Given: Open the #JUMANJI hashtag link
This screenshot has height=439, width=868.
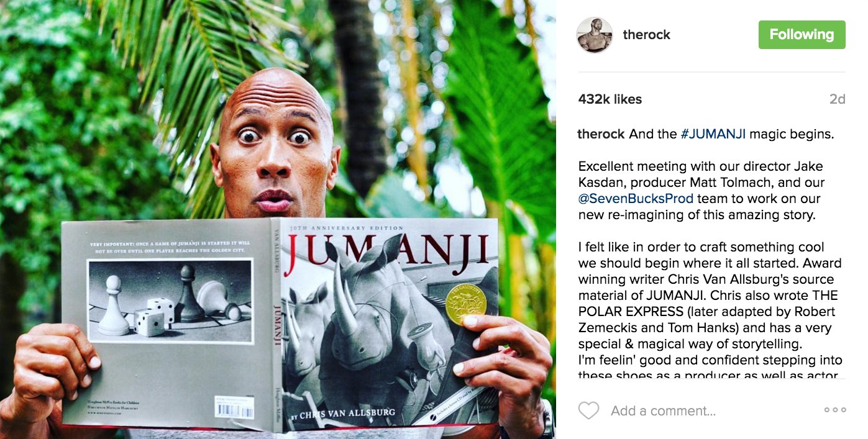Looking at the screenshot, I should (x=713, y=134).
